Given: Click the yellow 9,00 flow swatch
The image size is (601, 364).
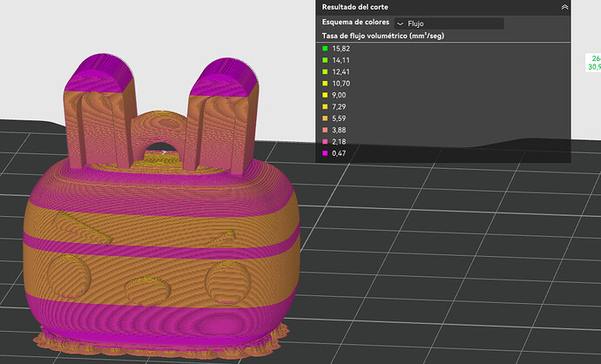Looking at the screenshot, I should click(x=325, y=95).
